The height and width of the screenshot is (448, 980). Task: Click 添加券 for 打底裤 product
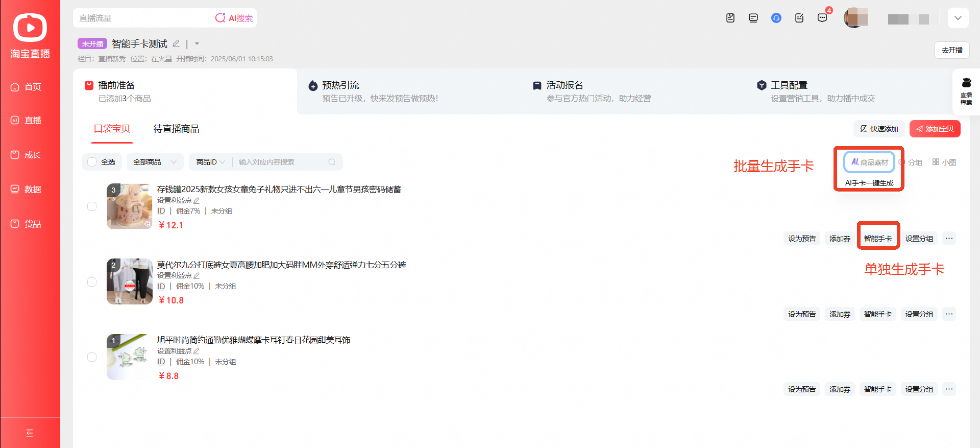(840, 314)
